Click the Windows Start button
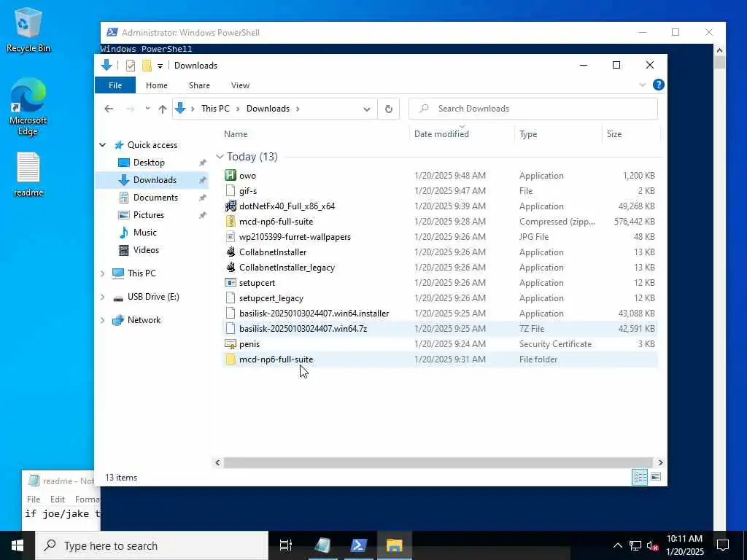Image resolution: width=747 pixels, height=560 pixels. click(18, 545)
